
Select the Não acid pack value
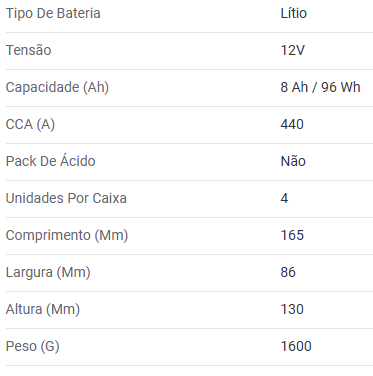[293, 161]
